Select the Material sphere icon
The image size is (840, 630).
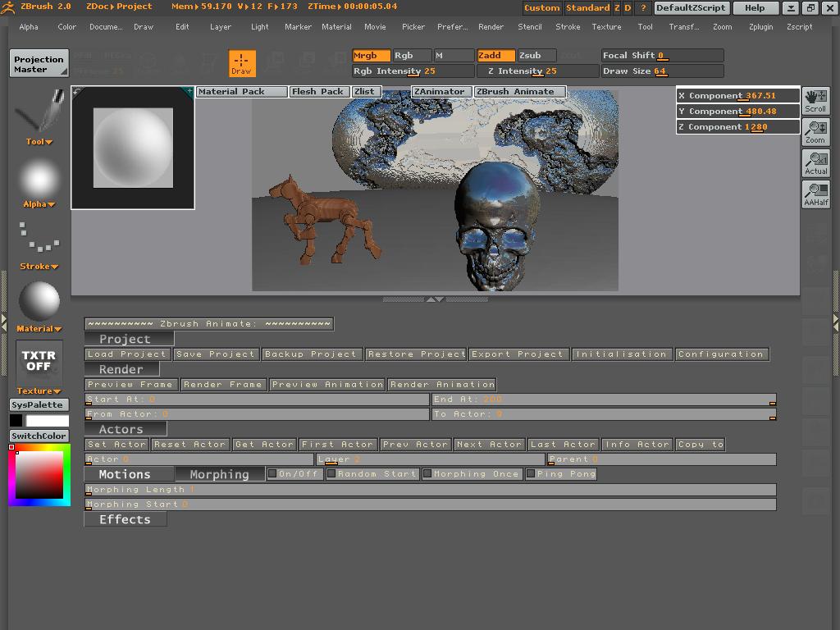[38, 301]
